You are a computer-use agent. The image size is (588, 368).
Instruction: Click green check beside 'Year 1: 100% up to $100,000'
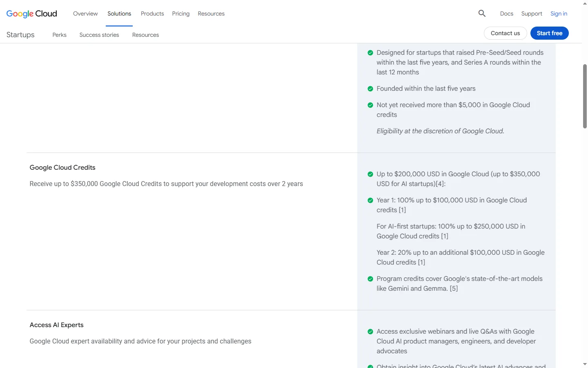pyautogui.click(x=370, y=200)
